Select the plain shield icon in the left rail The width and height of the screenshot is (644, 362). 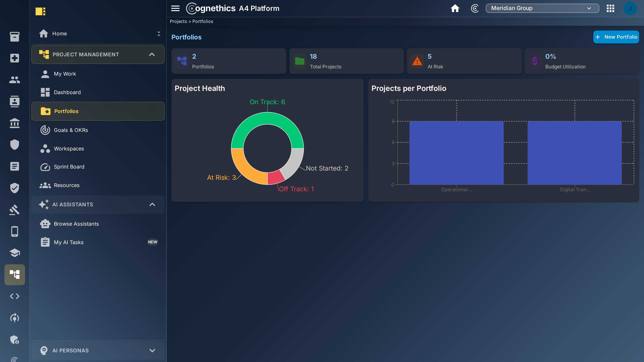coord(14,145)
